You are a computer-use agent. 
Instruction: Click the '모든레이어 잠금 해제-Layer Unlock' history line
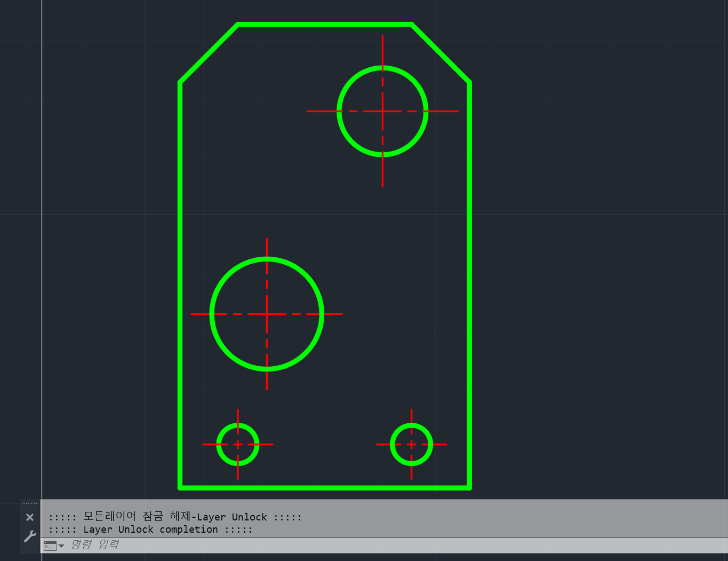[175, 517]
